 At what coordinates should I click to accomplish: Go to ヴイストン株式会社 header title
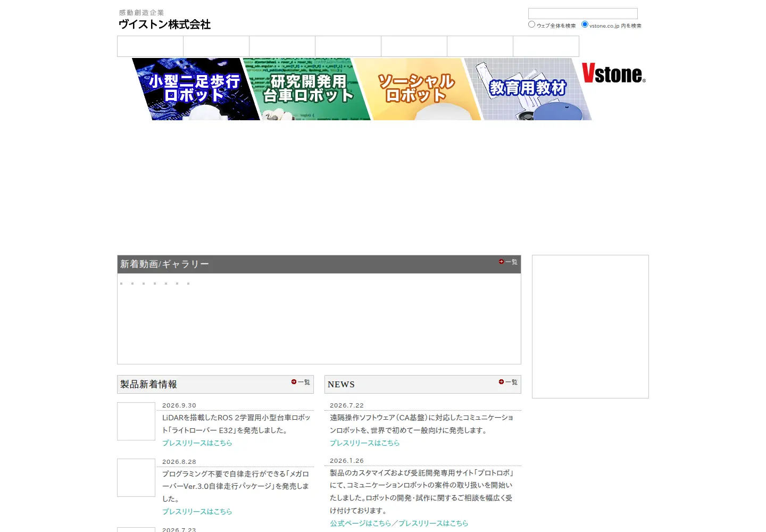click(164, 24)
